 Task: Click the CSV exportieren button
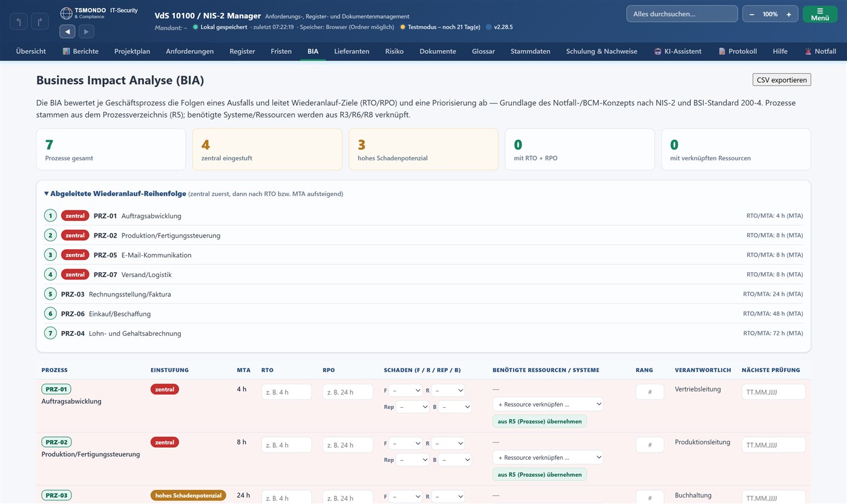(781, 80)
